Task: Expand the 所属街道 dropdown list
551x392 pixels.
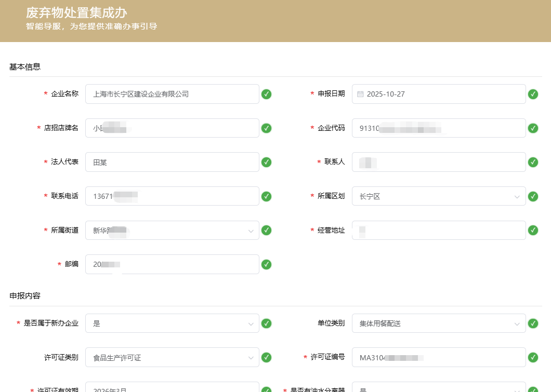Action: (172, 231)
